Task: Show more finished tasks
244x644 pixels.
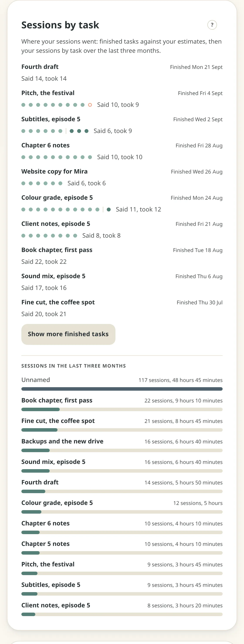Action: click(x=68, y=334)
